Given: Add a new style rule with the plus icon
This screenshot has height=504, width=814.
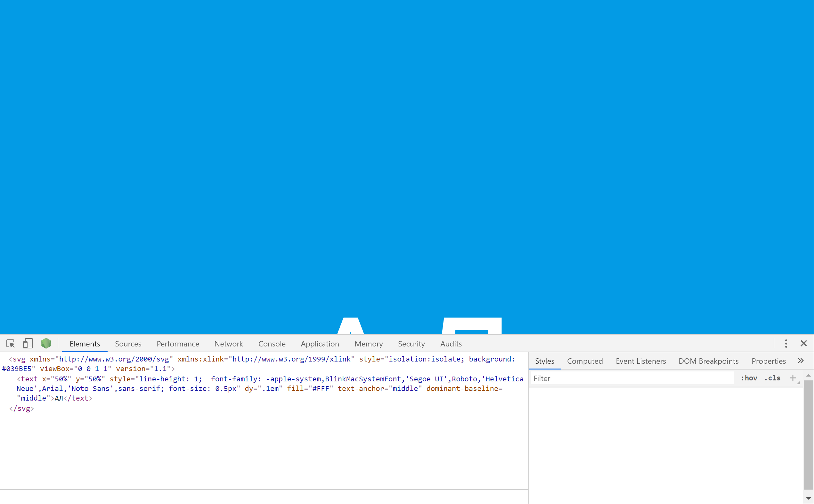Looking at the screenshot, I should click(x=793, y=378).
